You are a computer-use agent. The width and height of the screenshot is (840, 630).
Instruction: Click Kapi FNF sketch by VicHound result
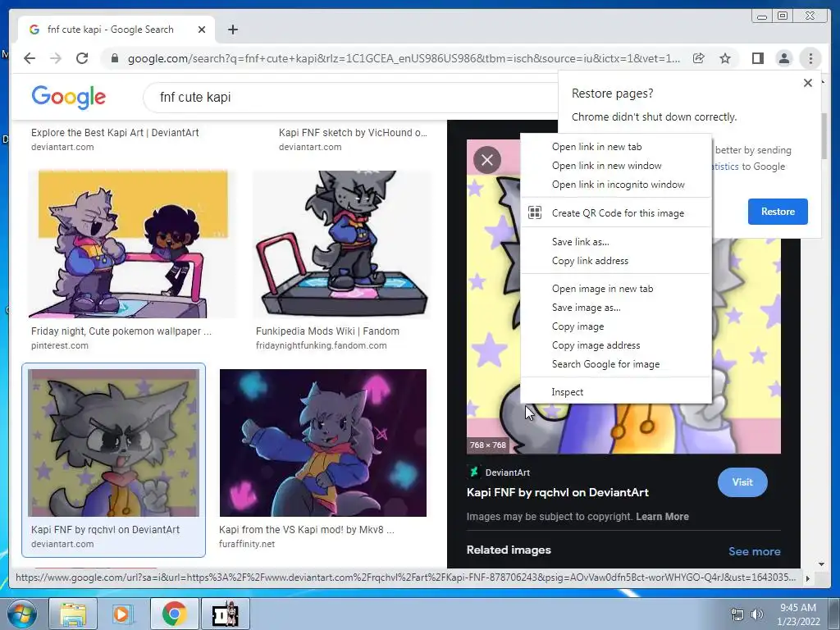tap(353, 132)
